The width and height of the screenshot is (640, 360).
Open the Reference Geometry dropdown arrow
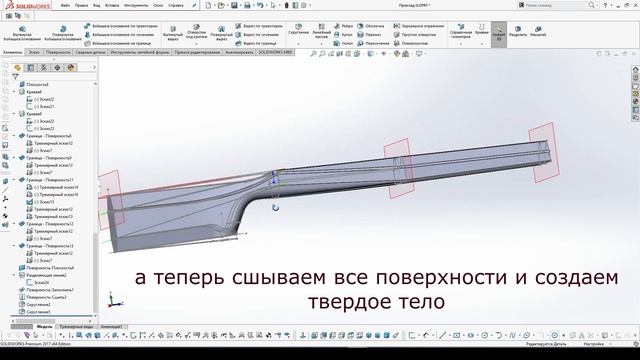(461, 44)
